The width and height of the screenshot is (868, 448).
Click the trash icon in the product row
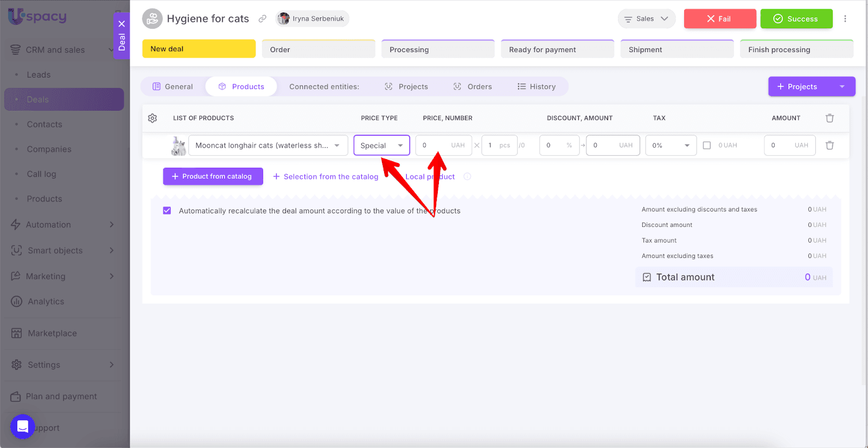[x=829, y=146]
